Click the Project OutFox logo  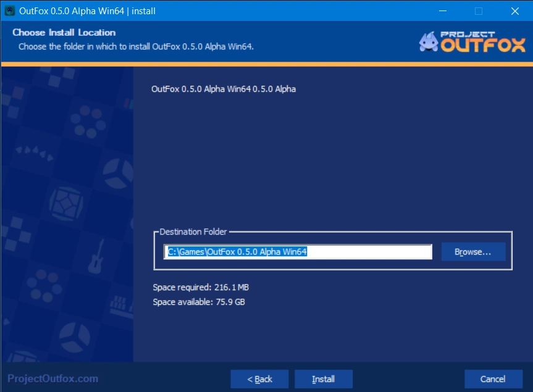coord(472,42)
